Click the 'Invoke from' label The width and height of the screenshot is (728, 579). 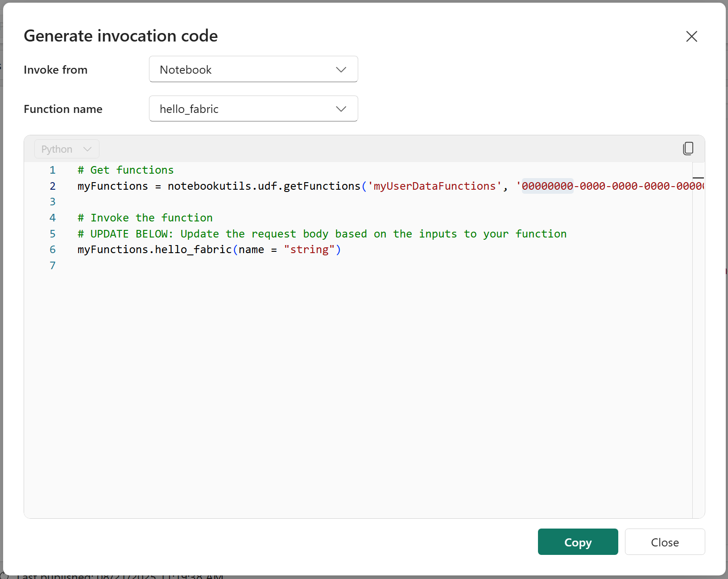pos(56,70)
